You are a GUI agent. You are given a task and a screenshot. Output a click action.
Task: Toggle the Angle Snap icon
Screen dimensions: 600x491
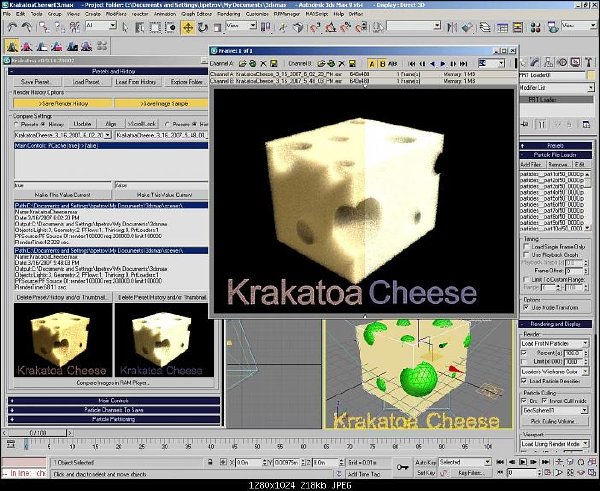coord(330,27)
